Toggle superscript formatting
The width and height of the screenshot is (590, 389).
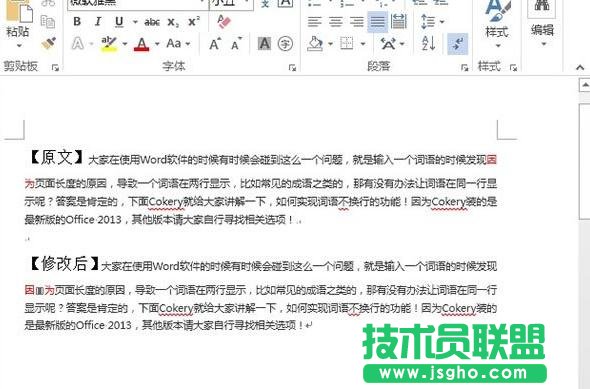194,22
